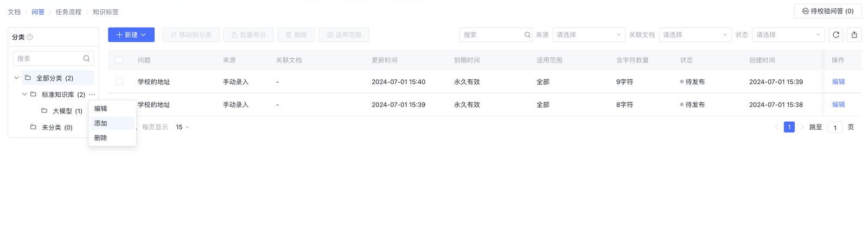Image resolution: width=868 pixels, height=238 pixels.
Task: Click the 新建 button
Action: (x=131, y=35)
